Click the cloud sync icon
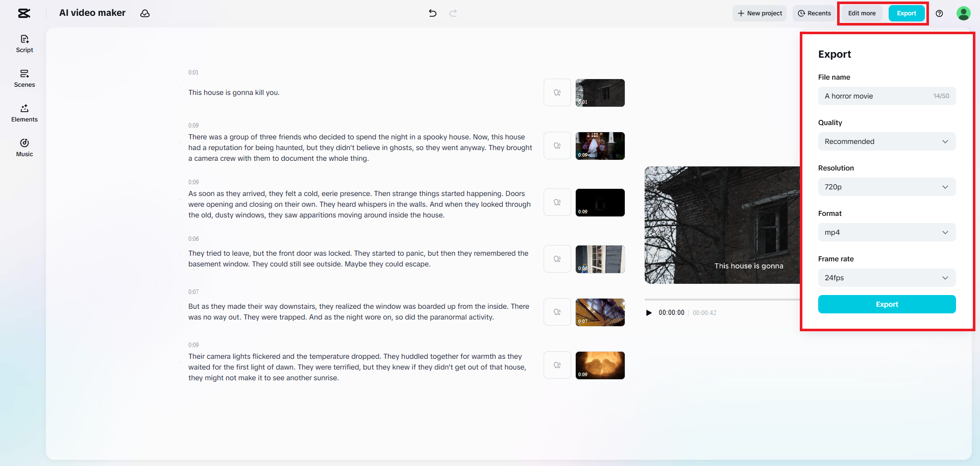Image resolution: width=980 pixels, height=466 pixels. point(145,13)
